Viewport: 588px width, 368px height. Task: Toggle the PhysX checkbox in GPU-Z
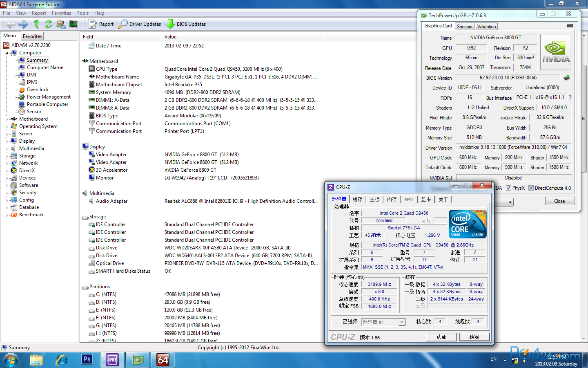[508, 188]
